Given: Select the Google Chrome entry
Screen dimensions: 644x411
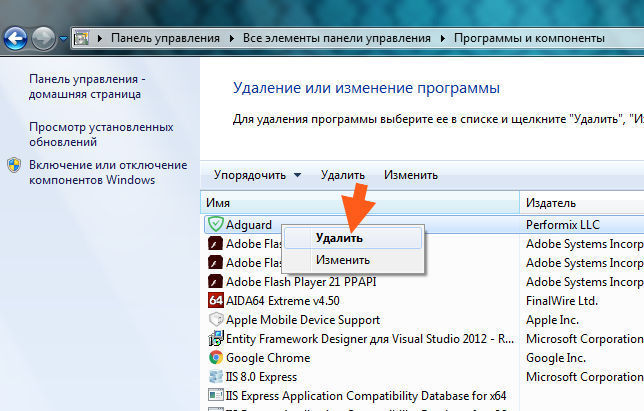Looking at the screenshot, I should click(268, 358).
